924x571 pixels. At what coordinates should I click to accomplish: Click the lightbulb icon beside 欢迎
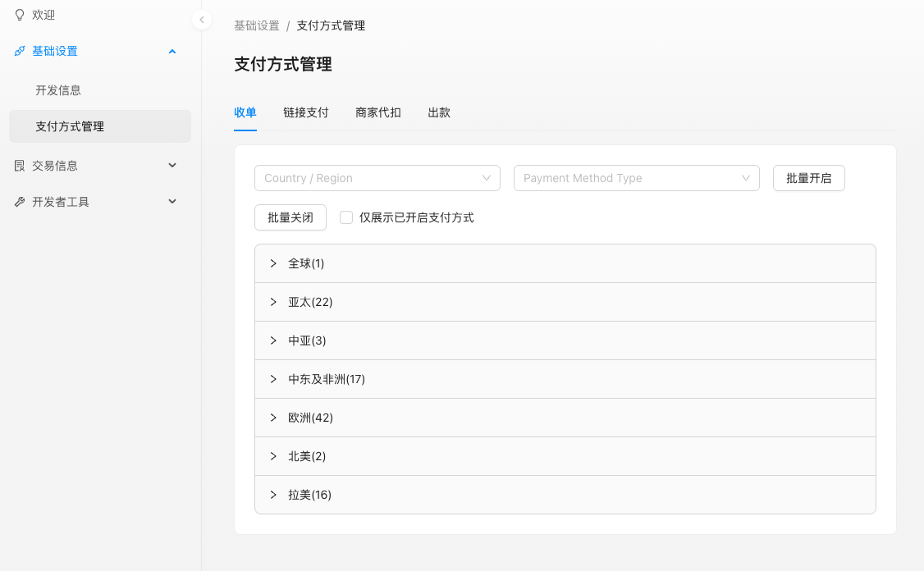coord(20,15)
